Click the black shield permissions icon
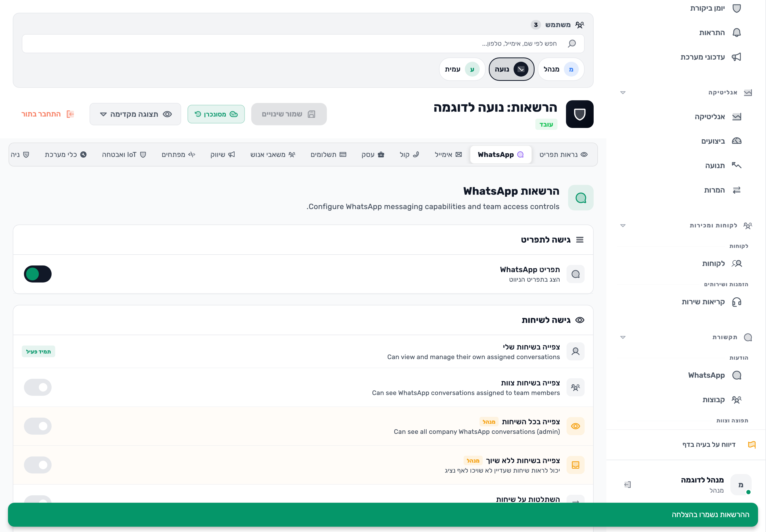 coord(580,114)
